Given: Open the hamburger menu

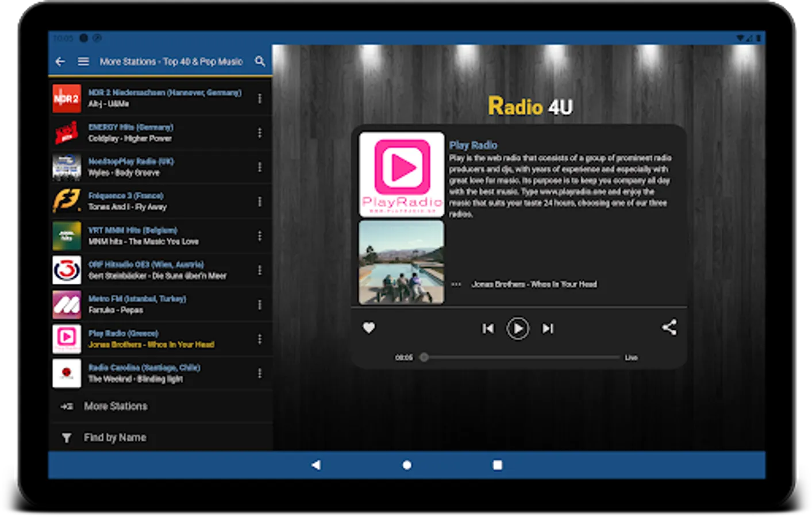Looking at the screenshot, I should (x=83, y=61).
